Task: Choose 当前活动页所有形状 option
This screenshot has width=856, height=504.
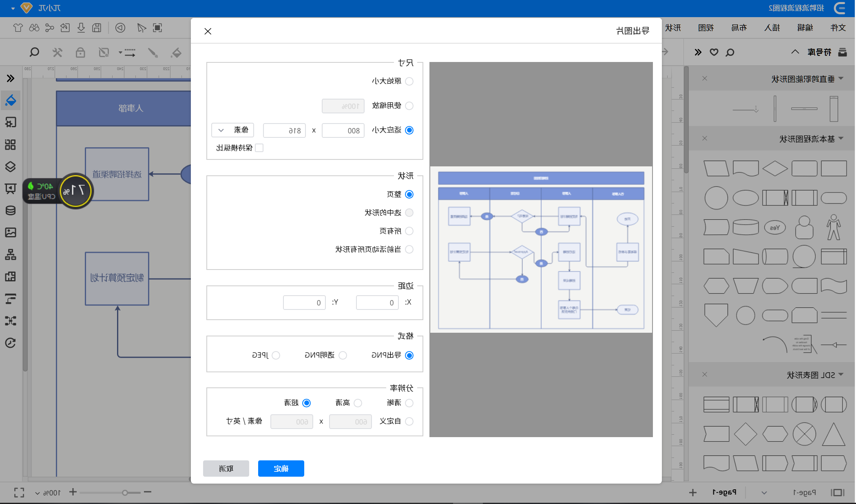Action: pos(409,249)
